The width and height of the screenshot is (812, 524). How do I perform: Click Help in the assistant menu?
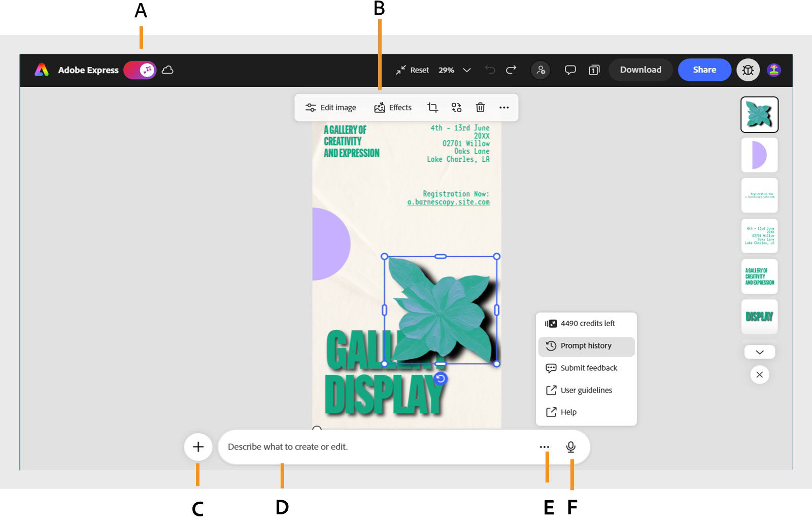point(568,412)
